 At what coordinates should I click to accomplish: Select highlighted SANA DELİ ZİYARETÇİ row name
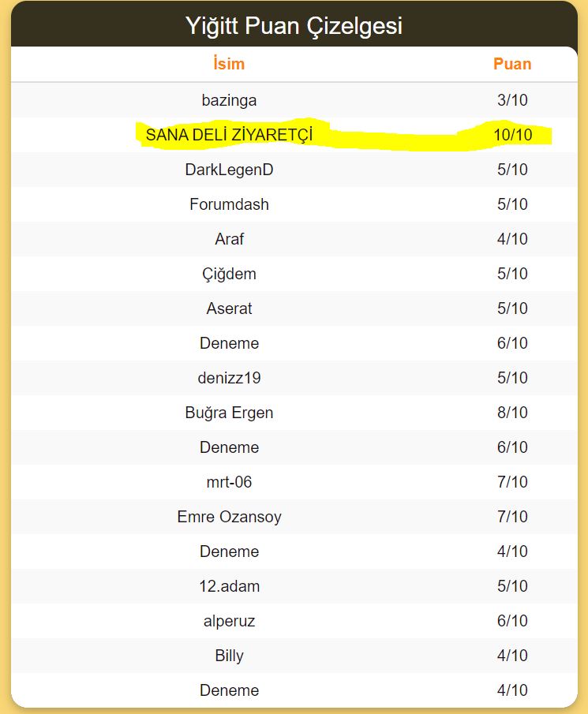coord(229,135)
